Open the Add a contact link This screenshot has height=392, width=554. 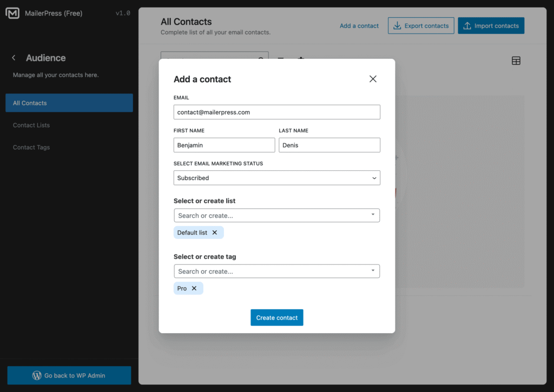359,25
